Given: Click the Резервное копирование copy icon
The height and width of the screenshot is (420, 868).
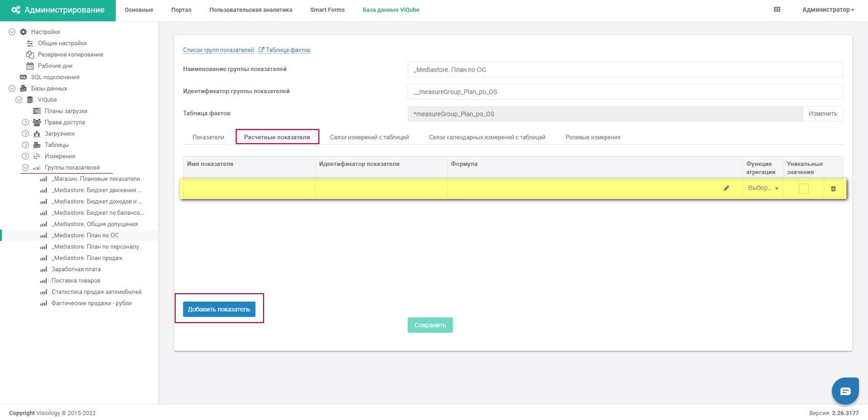Looking at the screenshot, I should (x=30, y=54).
